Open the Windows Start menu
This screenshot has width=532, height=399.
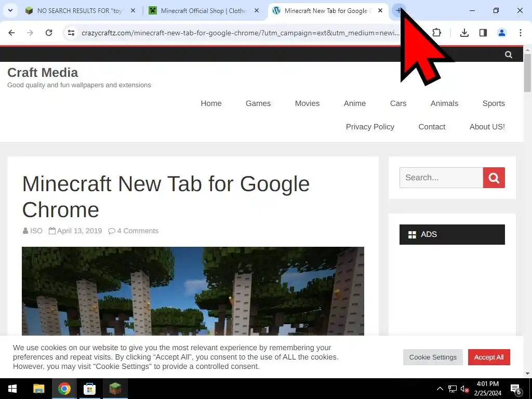point(12,389)
